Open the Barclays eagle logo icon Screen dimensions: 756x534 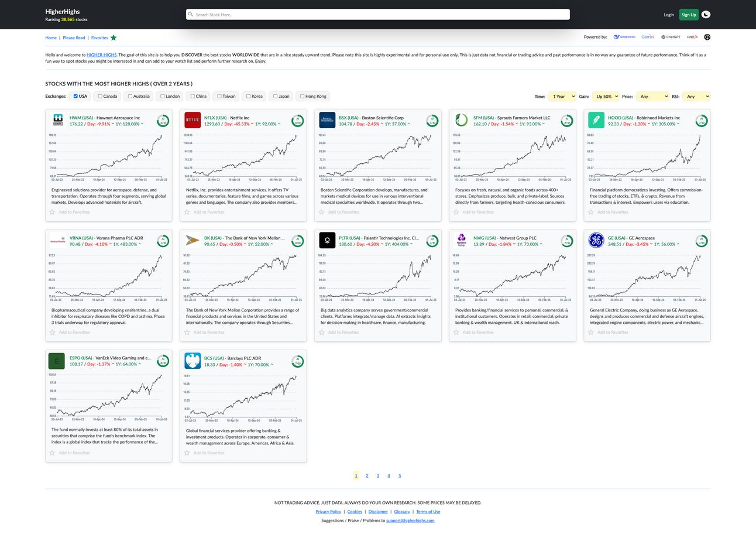pos(193,361)
